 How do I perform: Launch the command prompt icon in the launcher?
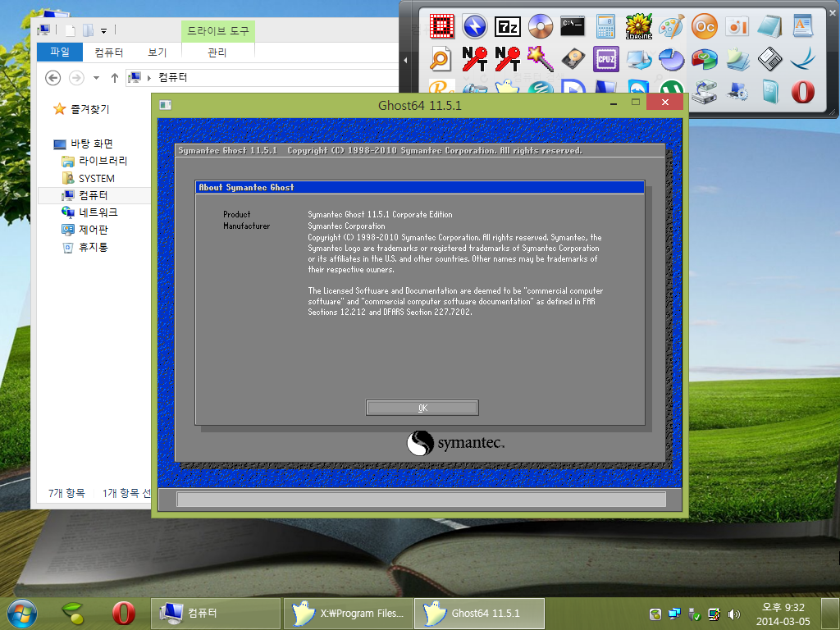click(573, 26)
